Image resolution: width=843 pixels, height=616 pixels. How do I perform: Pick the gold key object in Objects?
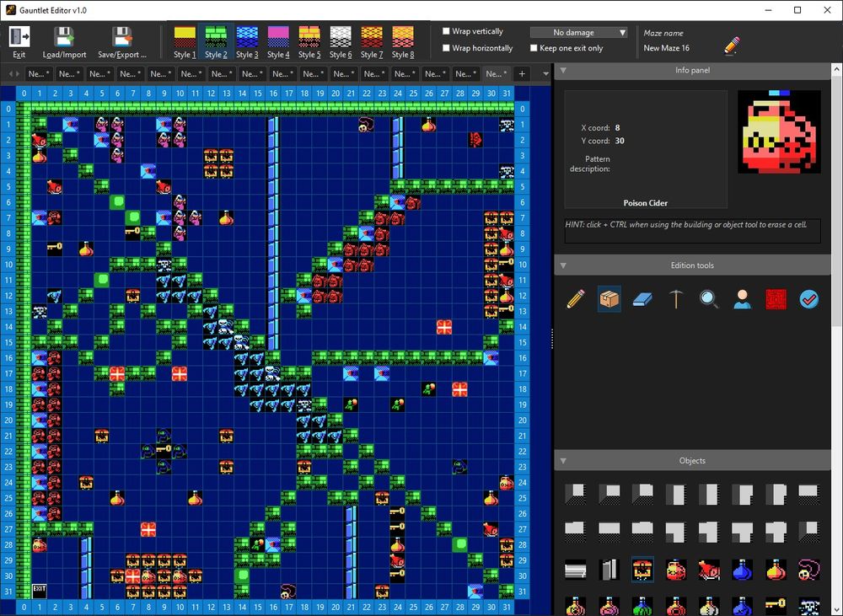click(x=776, y=606)
